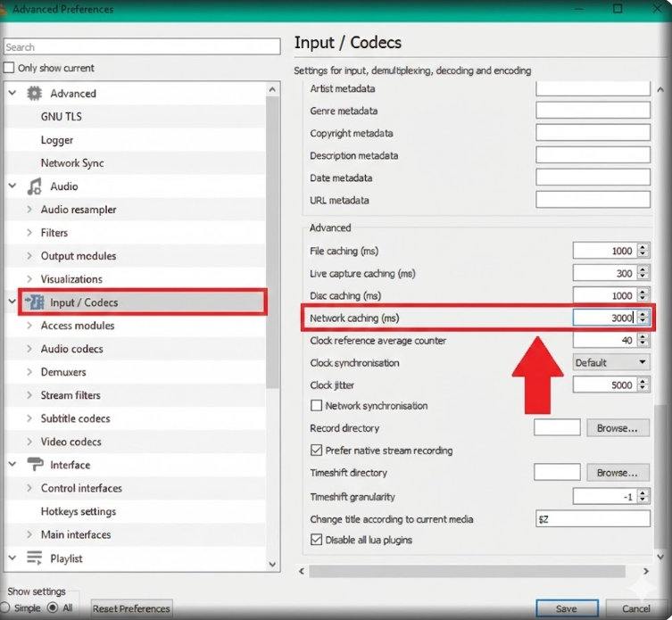Click Record directory text field
The width and height of the screenshot is (672, 620).
[557, 427]
